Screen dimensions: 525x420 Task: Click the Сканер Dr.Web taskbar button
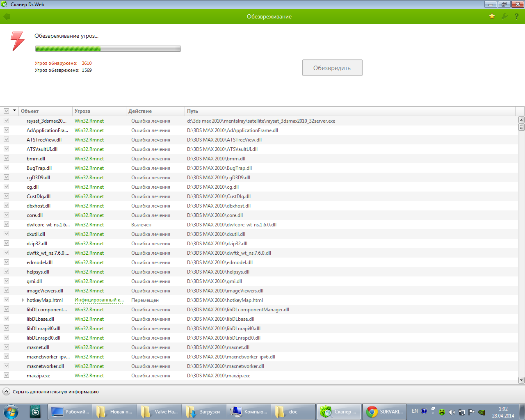point(339,412)
